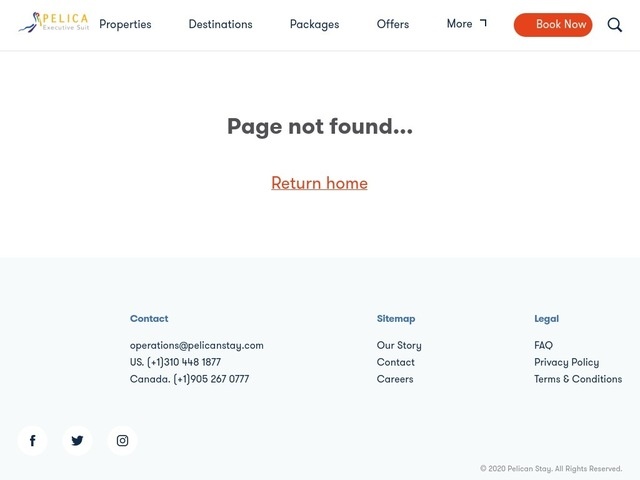Open the Properties menu item
The width and height of the screenshot is (640, 480).
click(x=125, y=24)
